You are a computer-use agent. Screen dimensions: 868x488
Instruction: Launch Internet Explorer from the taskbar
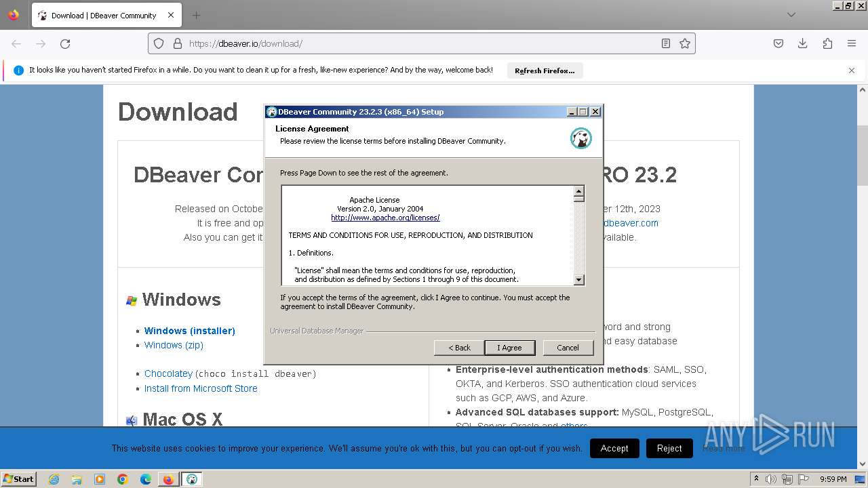click(54, 479)
